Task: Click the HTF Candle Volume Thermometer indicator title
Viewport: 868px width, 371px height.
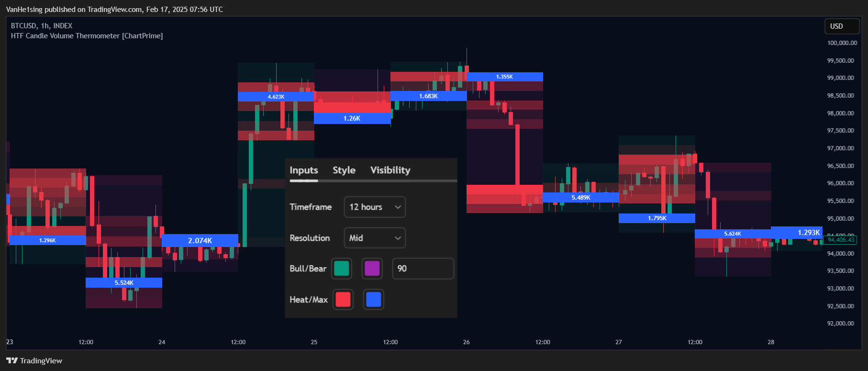Action: click(x=87, y=36)
